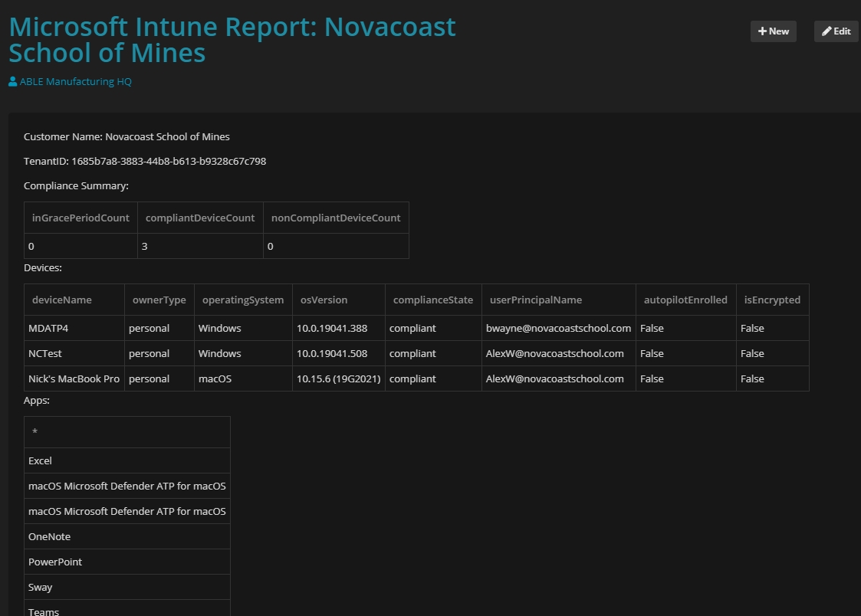The width and height of the screenshot is (861, 616).
Task: Click the personal owner type for NCTest
Action: [159, 353]
